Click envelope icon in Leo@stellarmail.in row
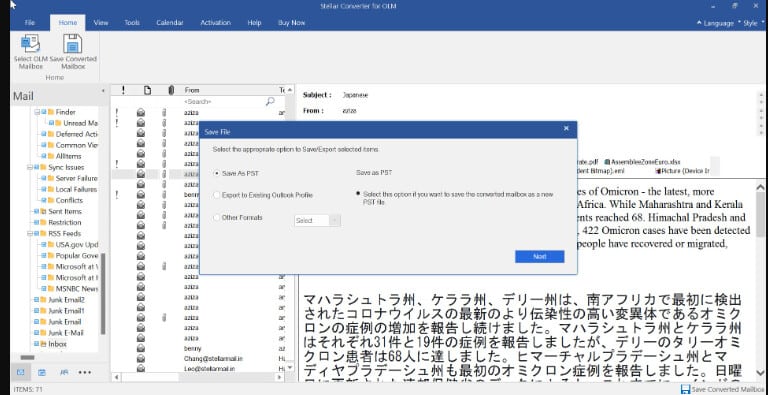The width and height of the screenshot is (768, 395). click(x=141, y=369)
